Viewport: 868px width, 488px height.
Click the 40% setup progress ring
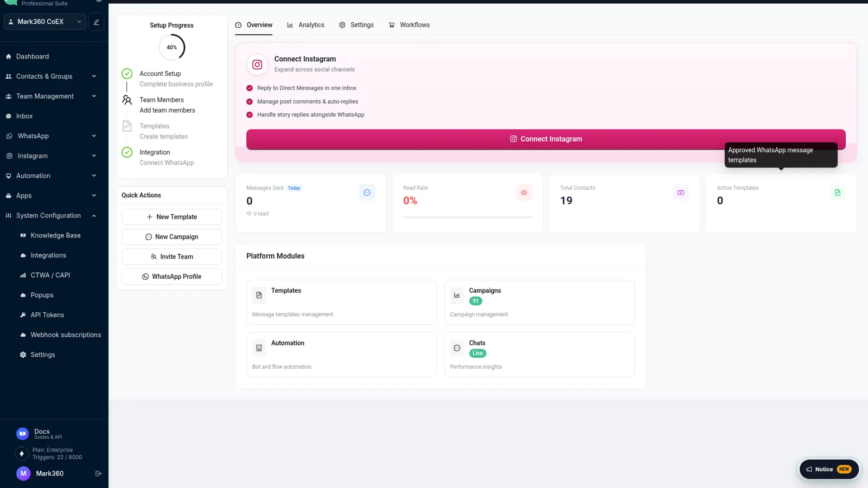(x=172, y=47)
